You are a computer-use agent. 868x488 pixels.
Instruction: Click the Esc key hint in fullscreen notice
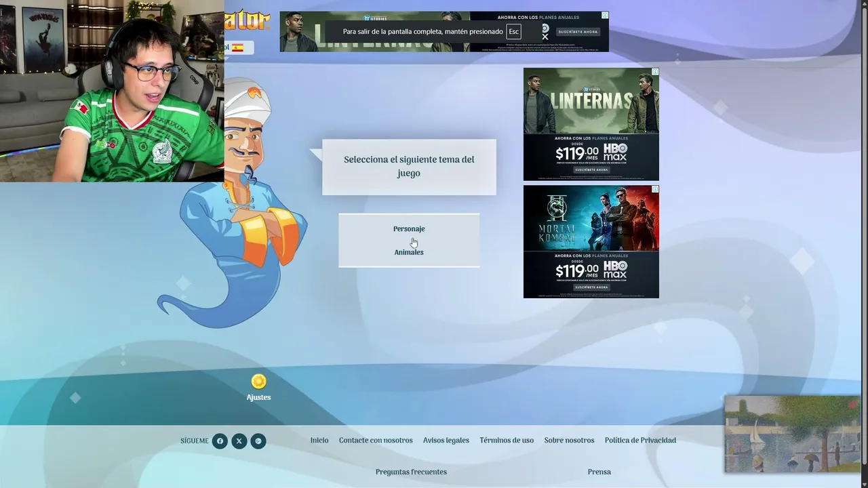(514, 32)
